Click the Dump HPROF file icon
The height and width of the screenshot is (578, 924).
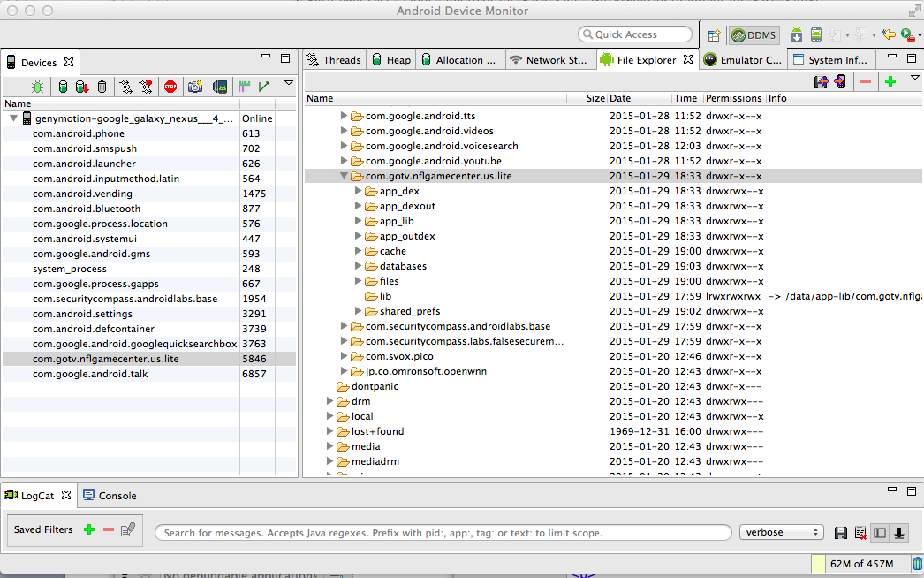click(x=82, y=87)
